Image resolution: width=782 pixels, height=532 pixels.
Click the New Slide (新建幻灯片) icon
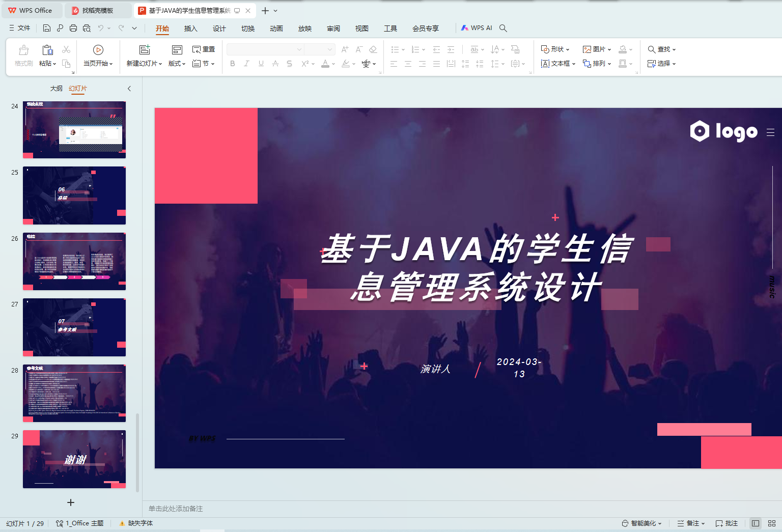[x=145, y=50]
